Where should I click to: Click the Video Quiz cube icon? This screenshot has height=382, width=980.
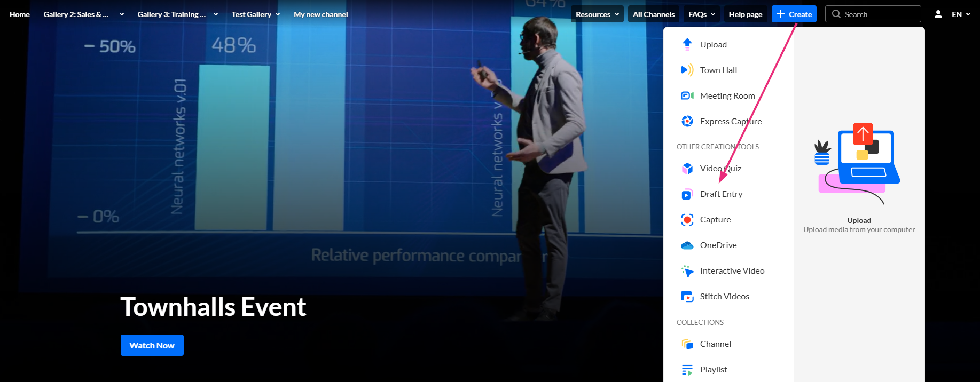click(x=687, y=168)
